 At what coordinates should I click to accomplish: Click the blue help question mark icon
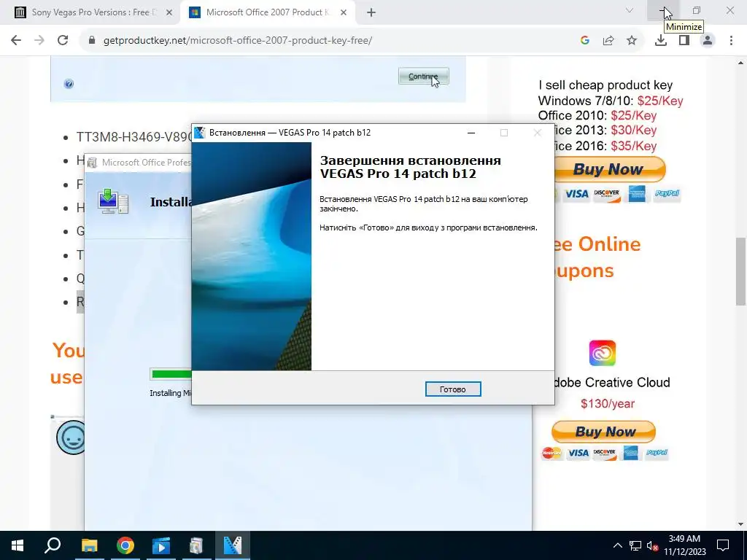click(69, 84)
